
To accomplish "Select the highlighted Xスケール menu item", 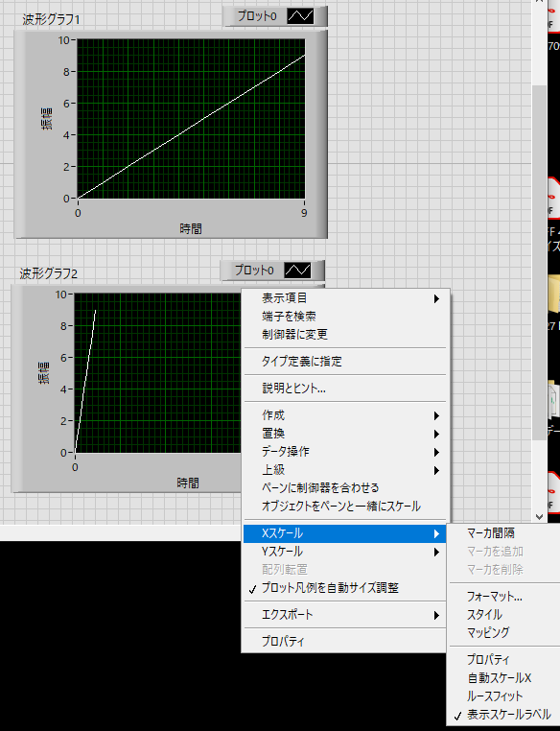I will (345, 533).
